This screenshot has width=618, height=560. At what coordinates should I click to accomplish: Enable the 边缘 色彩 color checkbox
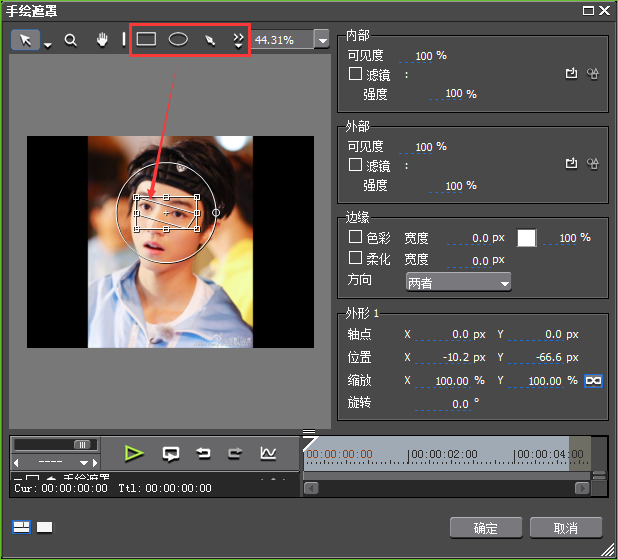(355, 238)
